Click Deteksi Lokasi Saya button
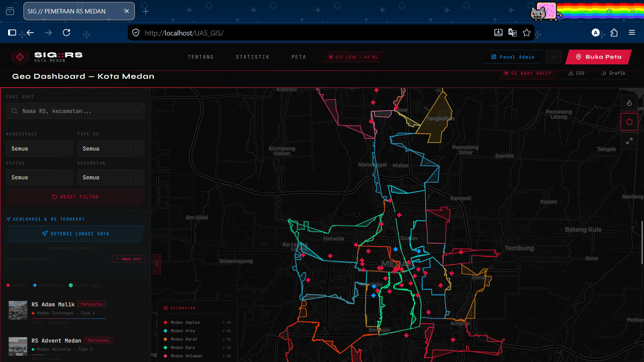644x362 pixels. 75,234
